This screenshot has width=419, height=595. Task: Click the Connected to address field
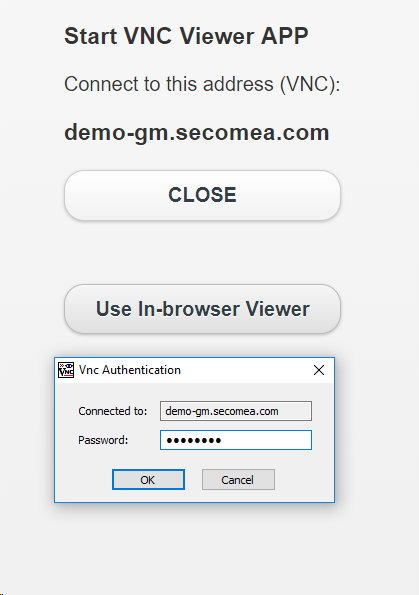tap(236, 411)
